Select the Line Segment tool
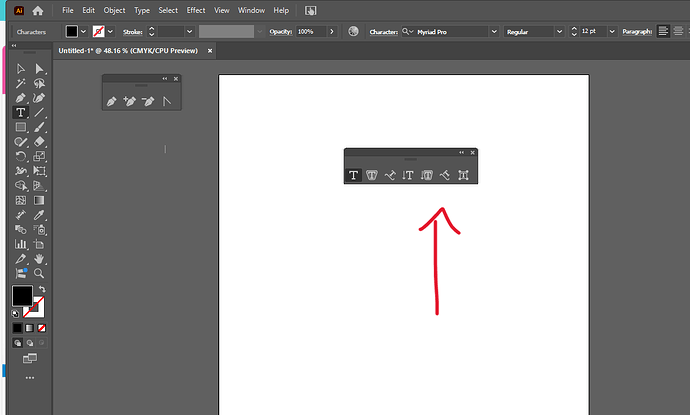690x415 pixels. coord(39,112)
